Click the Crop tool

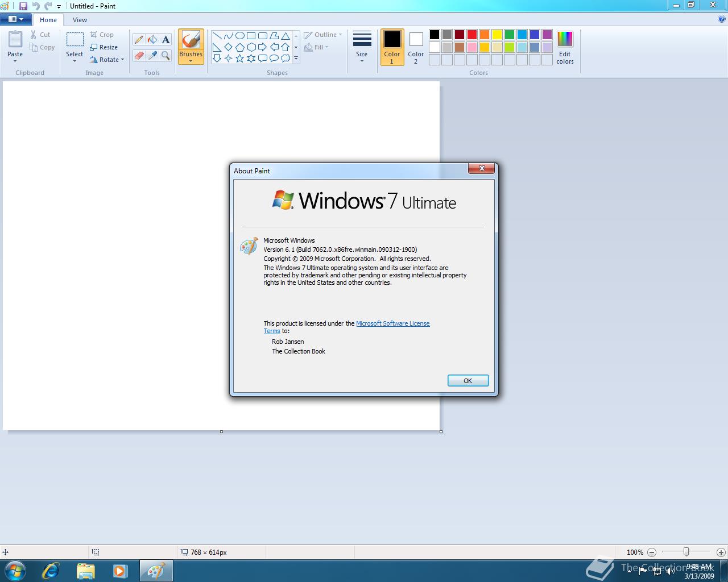(102, 35)
